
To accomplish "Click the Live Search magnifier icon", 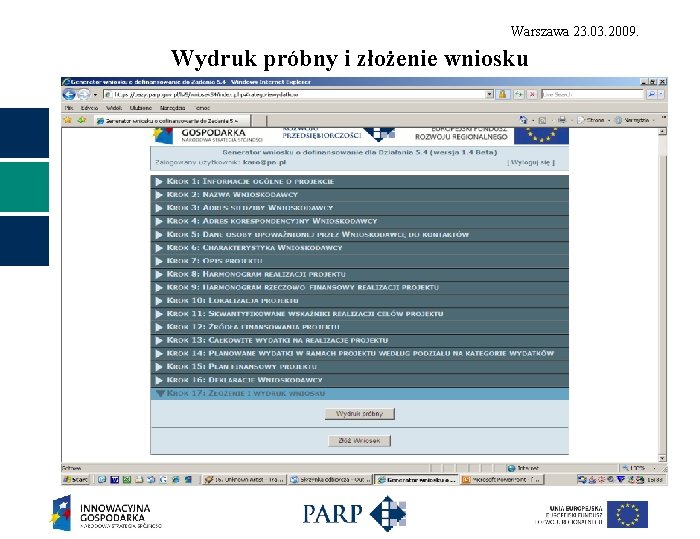I will point(651,94).
